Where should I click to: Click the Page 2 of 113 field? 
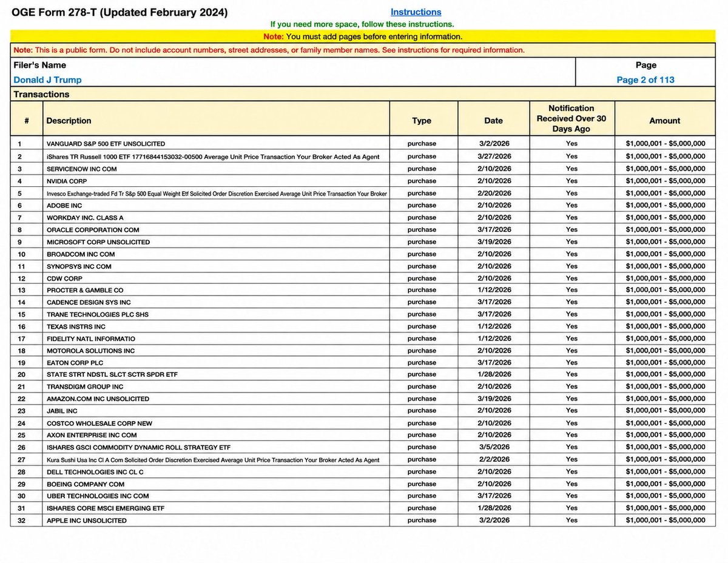pos(645,80)
